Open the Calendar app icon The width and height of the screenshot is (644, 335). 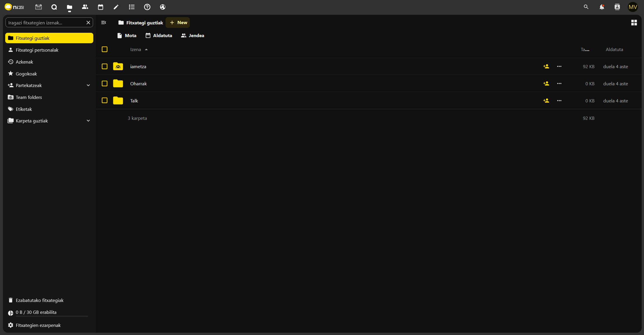101,7
